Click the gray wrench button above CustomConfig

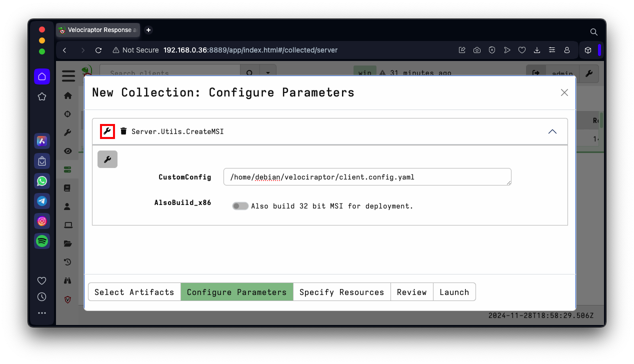(x=107, y=159)
